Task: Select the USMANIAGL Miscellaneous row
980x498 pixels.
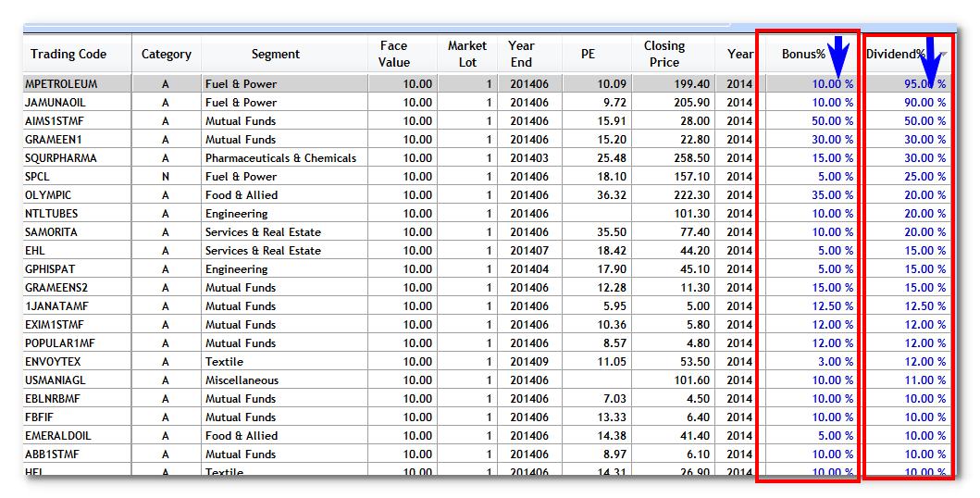Action: click(x=57, y=380)
